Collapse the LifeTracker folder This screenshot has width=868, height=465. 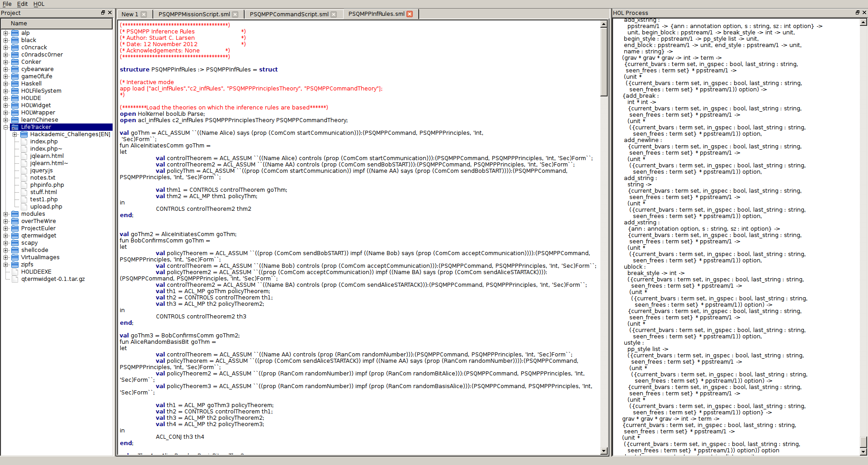6,127
